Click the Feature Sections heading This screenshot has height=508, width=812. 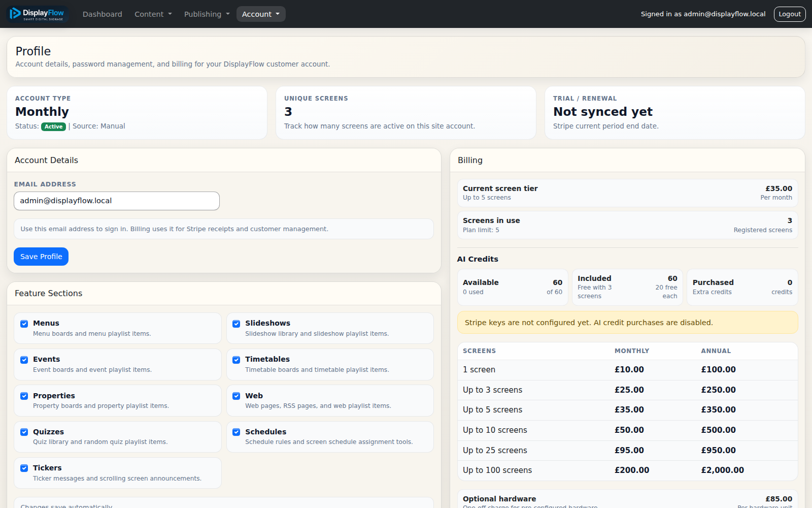(x=48, y=294)
